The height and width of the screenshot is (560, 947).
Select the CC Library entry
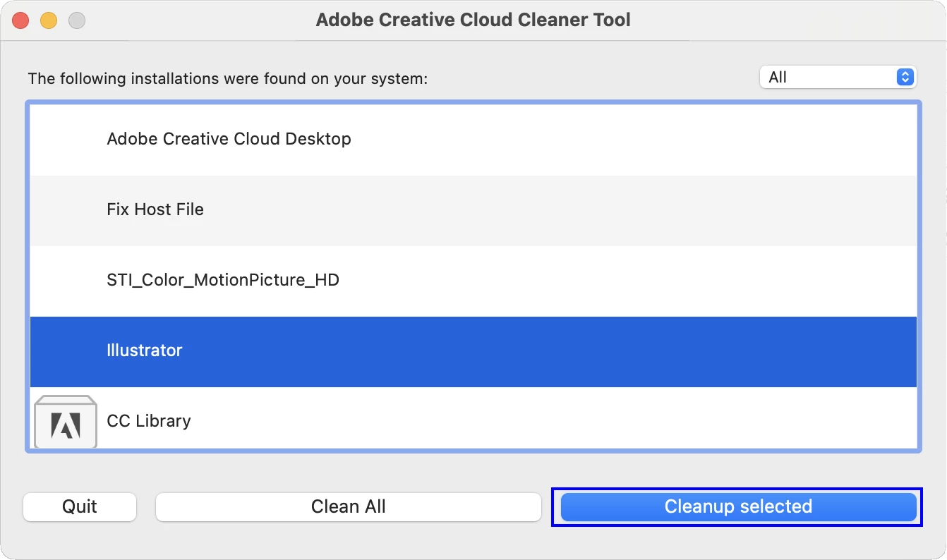474,418
